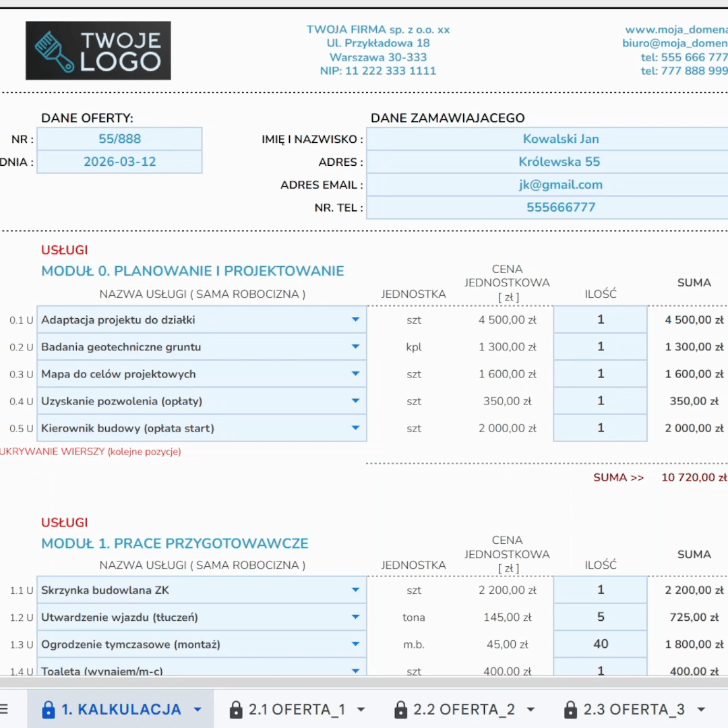Open dropdown for Skrzynka budowlana ZK
Viewport: 728px width, 728px height.
356,590
